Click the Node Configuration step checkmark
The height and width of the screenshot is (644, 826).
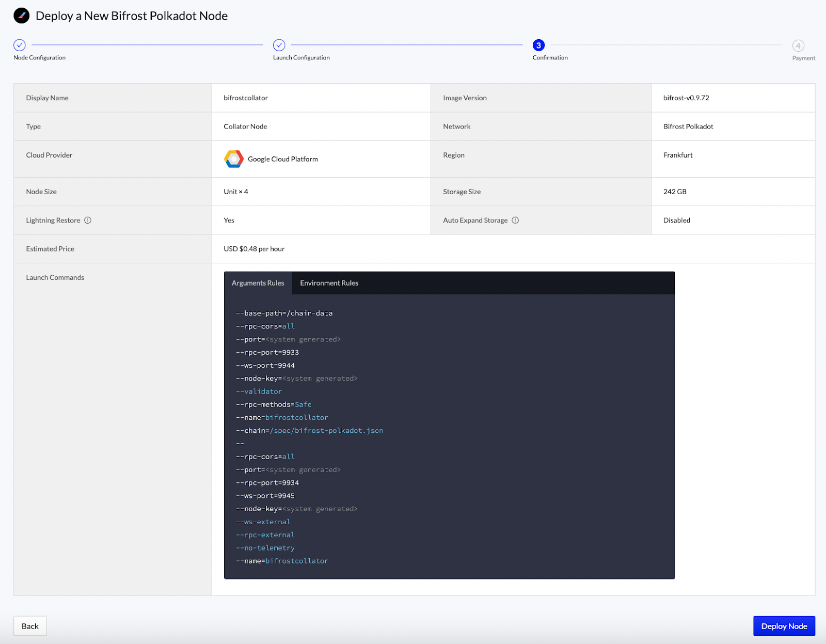[x=20, y=45]
